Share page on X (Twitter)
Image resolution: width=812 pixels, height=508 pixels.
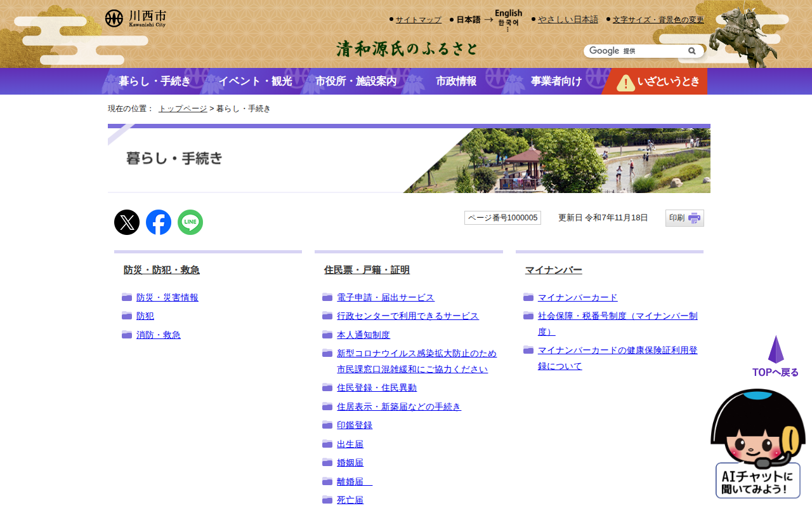[x=127, y=222]
